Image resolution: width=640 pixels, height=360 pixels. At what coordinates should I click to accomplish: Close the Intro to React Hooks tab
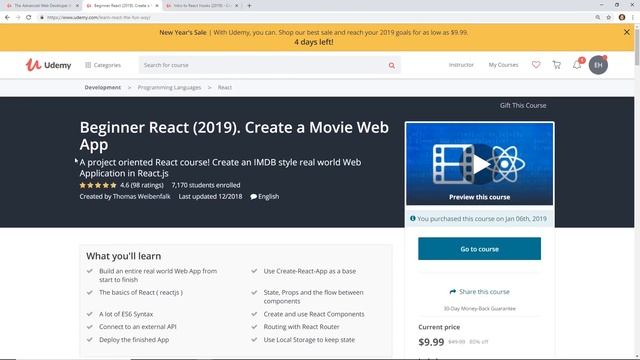pos(236,6)
